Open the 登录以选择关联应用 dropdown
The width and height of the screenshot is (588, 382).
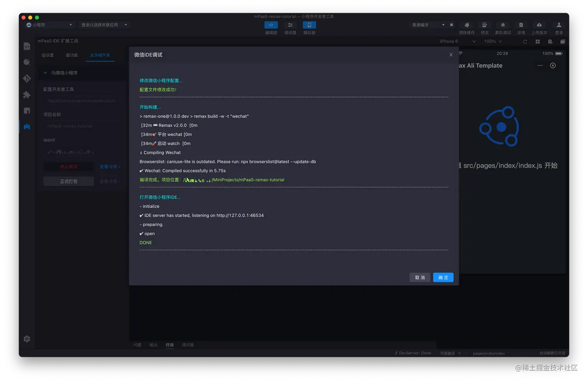click(104, 25)
